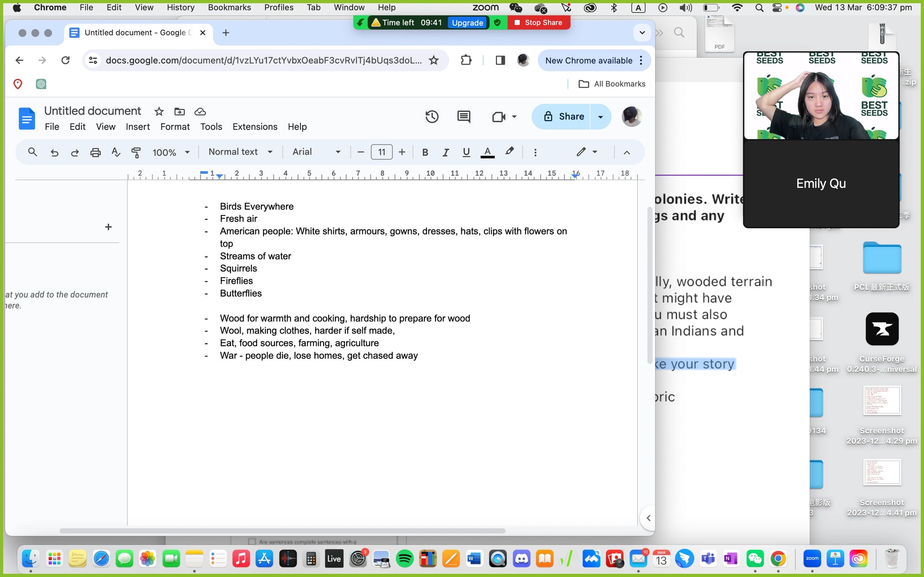Expand the 100% zoom dropdown
Screen dimensions: 924x577
point(170,152)
